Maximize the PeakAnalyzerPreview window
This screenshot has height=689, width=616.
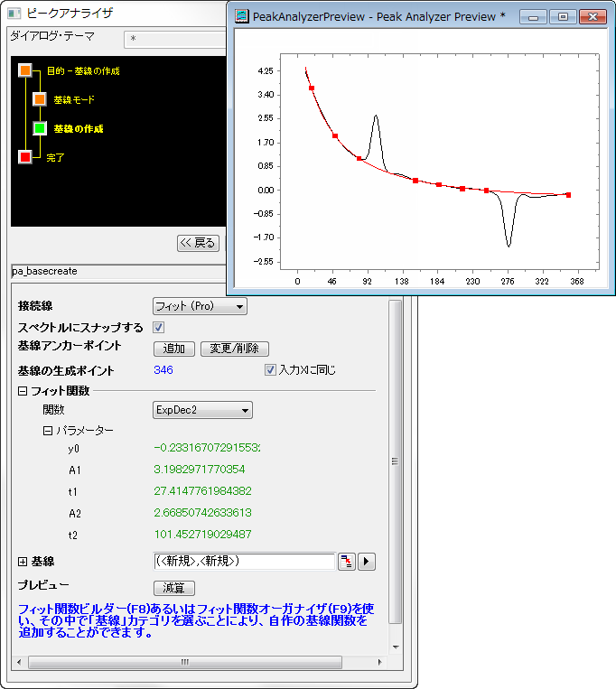[563, 16]
